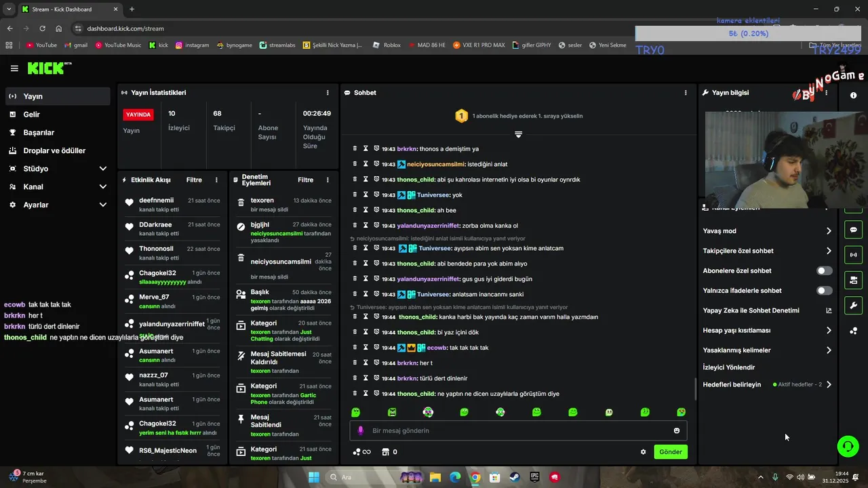Click the chat collapse arrow below gift banner
Screen dimensions: 868x488
coord(518,134)
